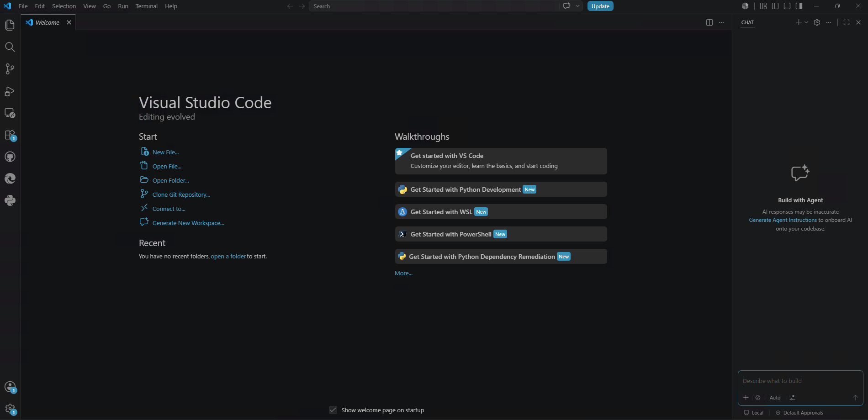Open the Search view in activity bar
Screen dimensions: 868x420
click(10, 47)
